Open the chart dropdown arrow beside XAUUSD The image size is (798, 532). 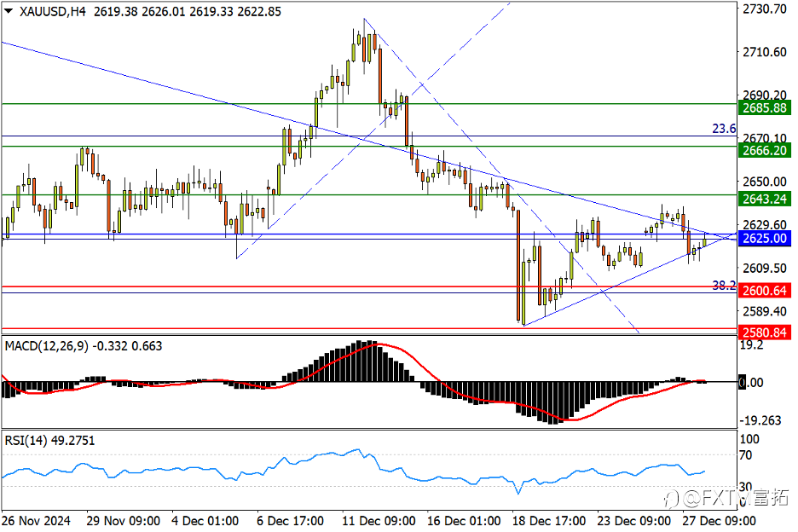[9, 11]
